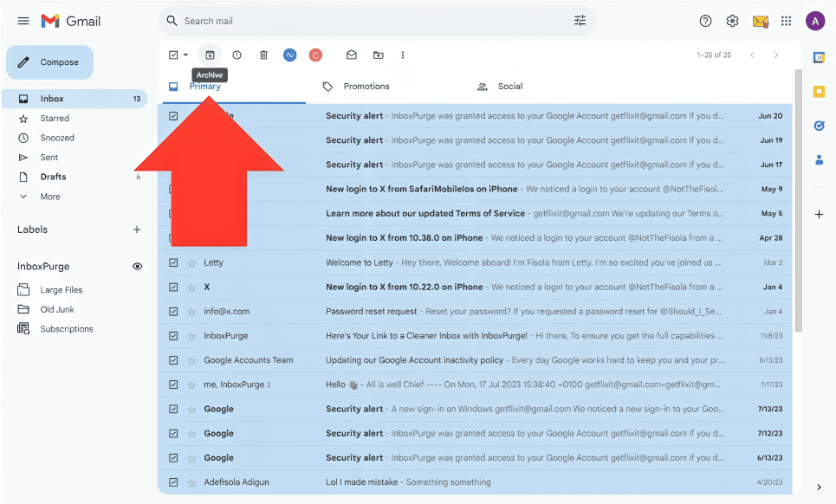Mark selected emails as read

352,55
